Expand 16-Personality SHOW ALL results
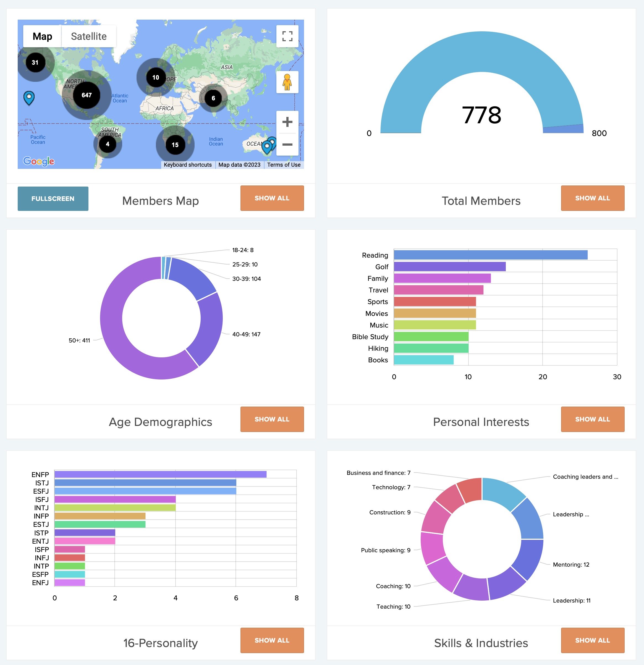 (x=272, y=640)
